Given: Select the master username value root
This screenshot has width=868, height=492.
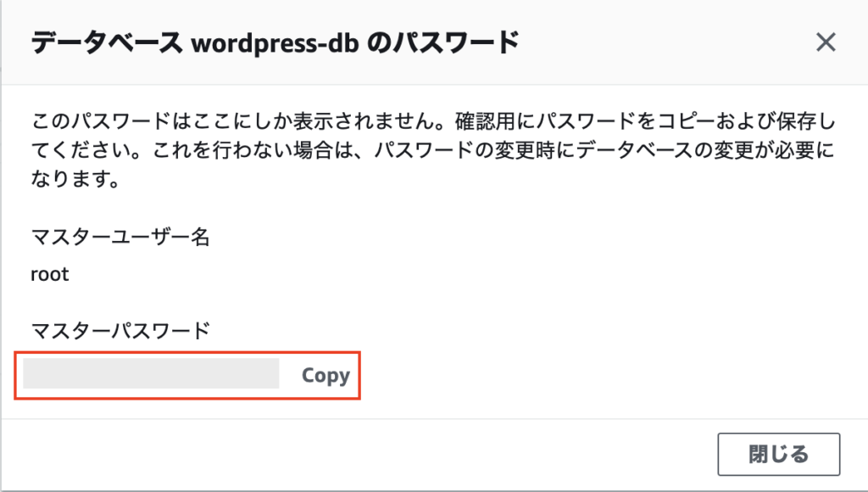Looking at the screenshot, I should click(49, 275).
